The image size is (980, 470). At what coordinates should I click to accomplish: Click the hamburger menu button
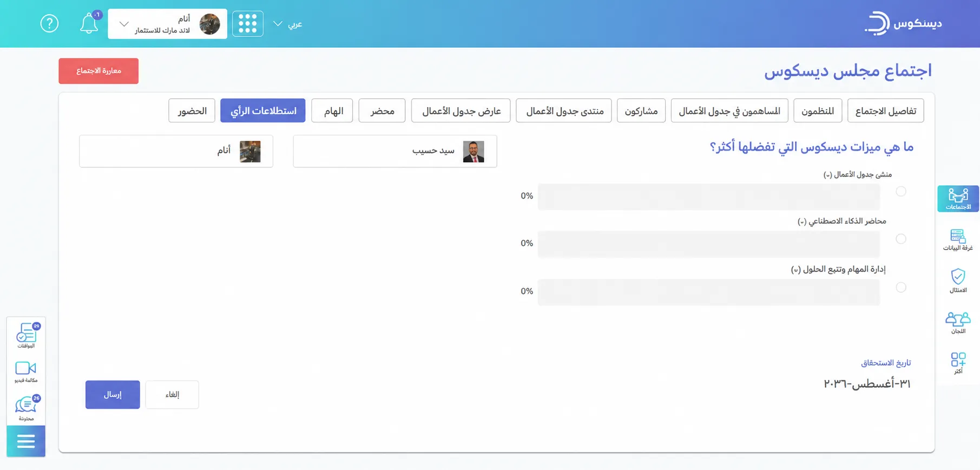pos(26,441)
